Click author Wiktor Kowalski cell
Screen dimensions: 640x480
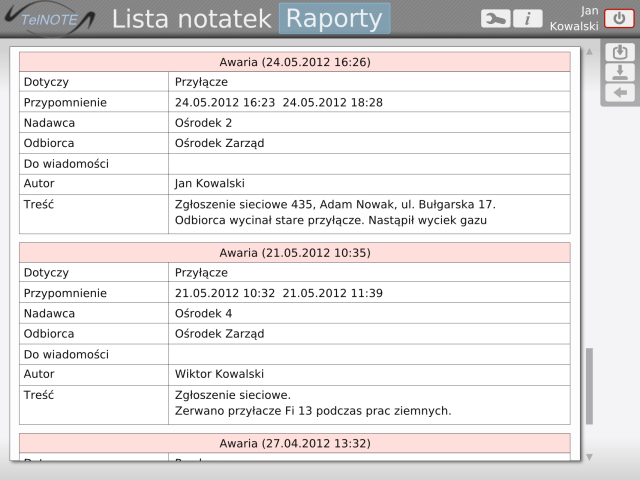pos(369,374)
